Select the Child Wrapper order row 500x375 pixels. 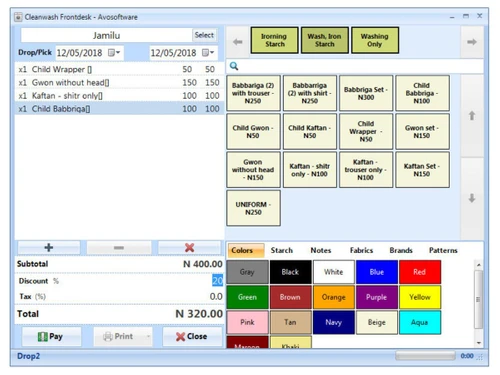(x=119, y=69)
